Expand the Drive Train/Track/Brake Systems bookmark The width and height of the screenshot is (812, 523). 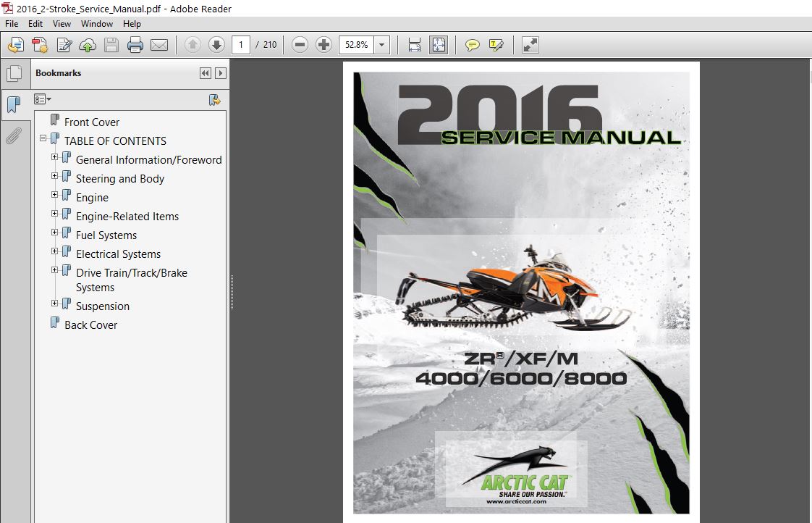click(x=54, y=270)
